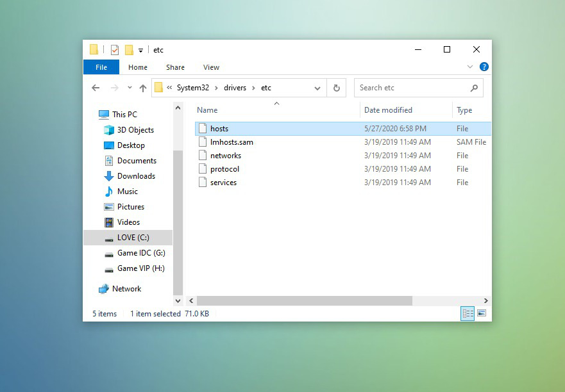Click horizontal scrollbar left arrow
Viewport: 565px width, 392px height.
(x=191, y=300)
